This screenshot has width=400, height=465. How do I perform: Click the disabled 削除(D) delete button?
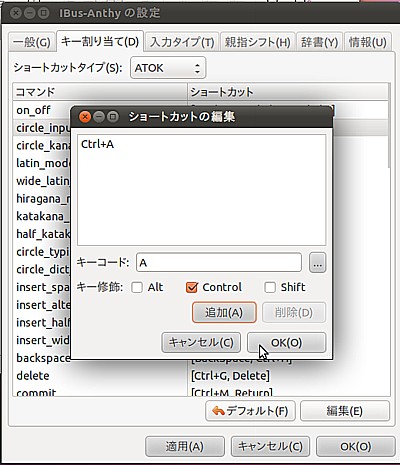click(x=294, y=312)
